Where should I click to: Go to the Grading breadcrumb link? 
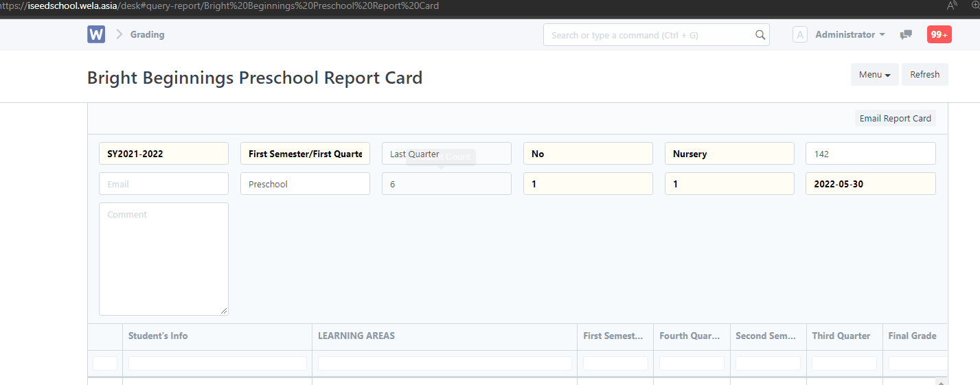tap(147, 35)
